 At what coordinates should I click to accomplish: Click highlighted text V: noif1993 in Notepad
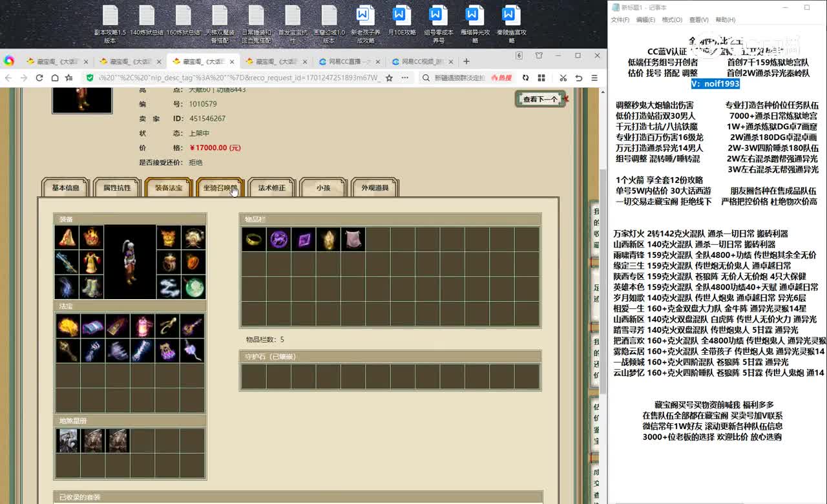(715, 84)
